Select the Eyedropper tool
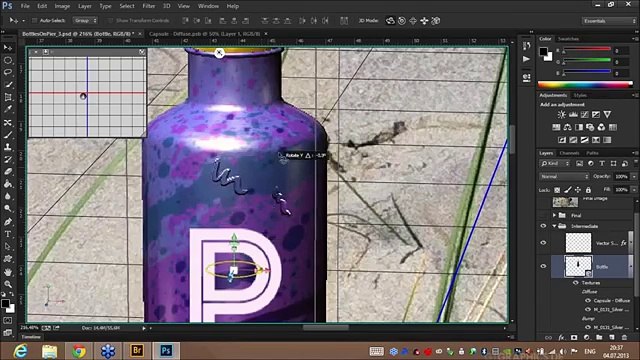Screen dimensions: 640x360 (8, 109)
